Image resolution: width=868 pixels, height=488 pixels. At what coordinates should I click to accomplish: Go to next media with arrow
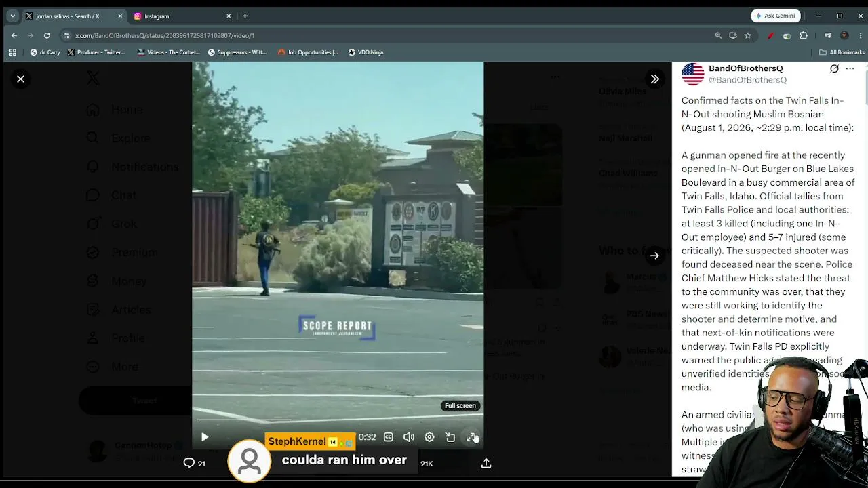[655, 256]
